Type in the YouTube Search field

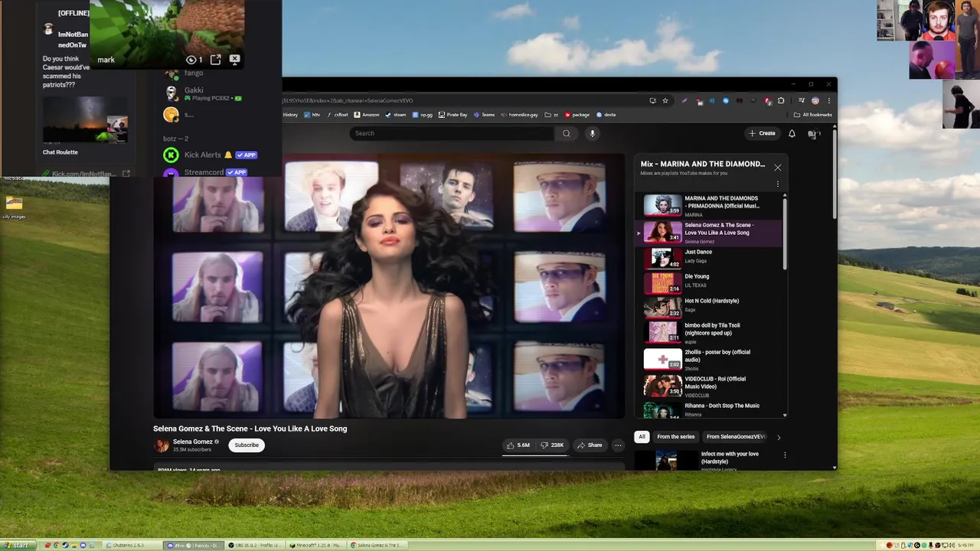pyautogui.click(x=452, y=133)
